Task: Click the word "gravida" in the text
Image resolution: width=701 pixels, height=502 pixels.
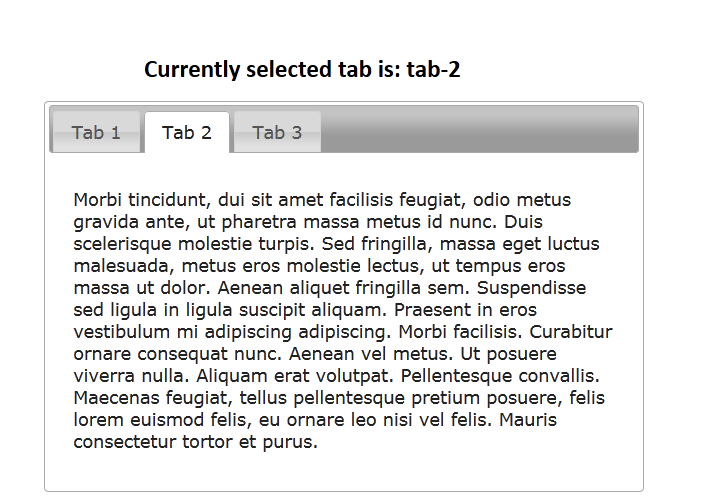Action: click(107, 222)
